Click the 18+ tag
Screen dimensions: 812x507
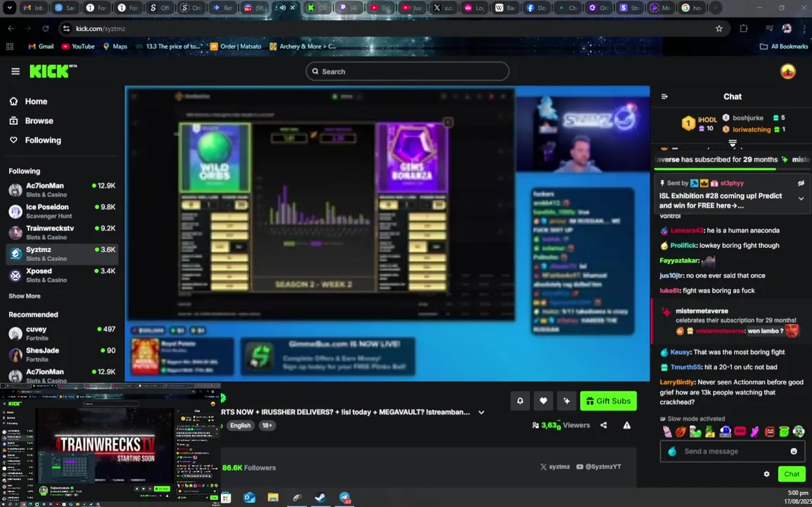(267, 425)
